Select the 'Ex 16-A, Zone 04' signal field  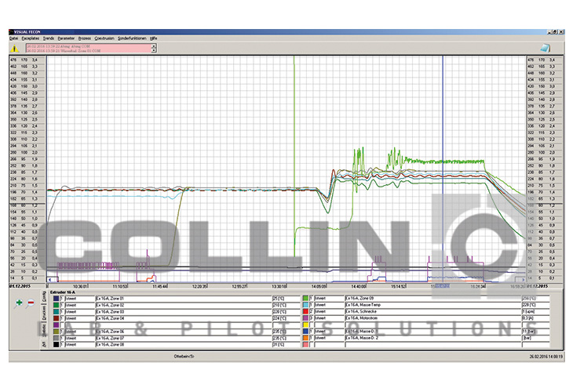pyautogui.click(x=183, y=318)
